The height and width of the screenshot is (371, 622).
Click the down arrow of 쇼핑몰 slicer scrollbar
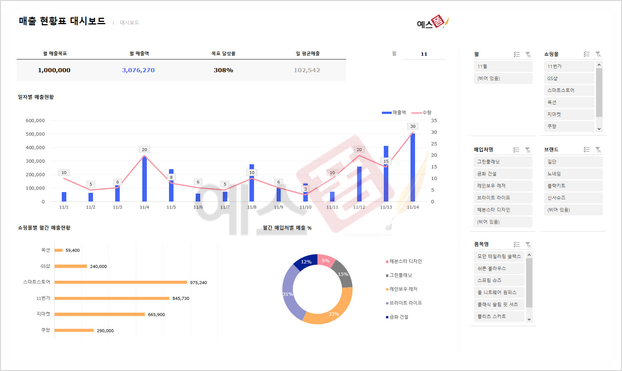(x=599, y=129)
